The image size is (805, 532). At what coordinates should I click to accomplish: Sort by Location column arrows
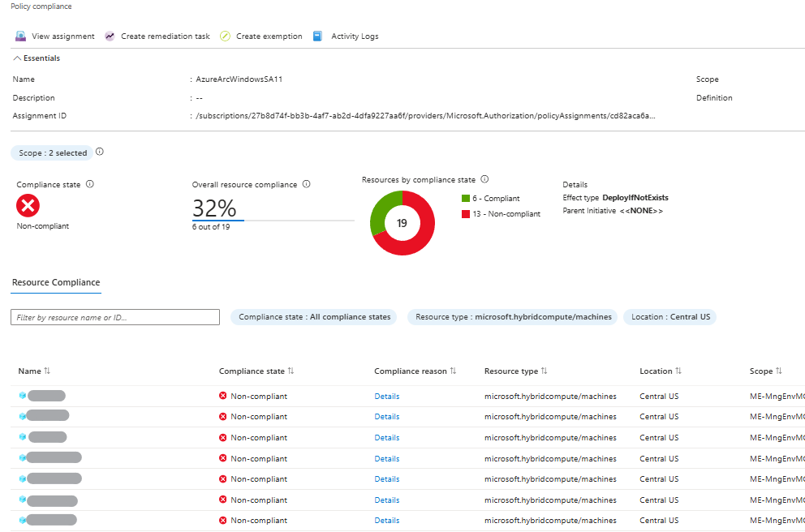tap(678, 371)
